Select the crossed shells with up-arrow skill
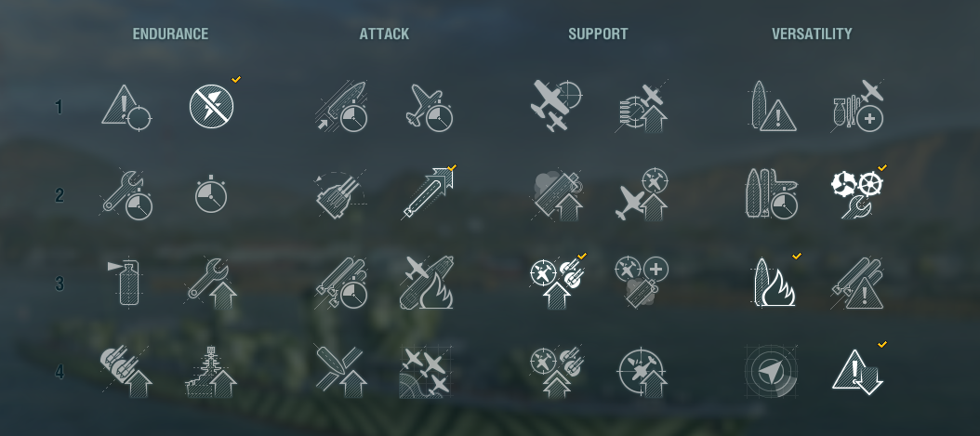980x436 pixels. click(340, 372)
